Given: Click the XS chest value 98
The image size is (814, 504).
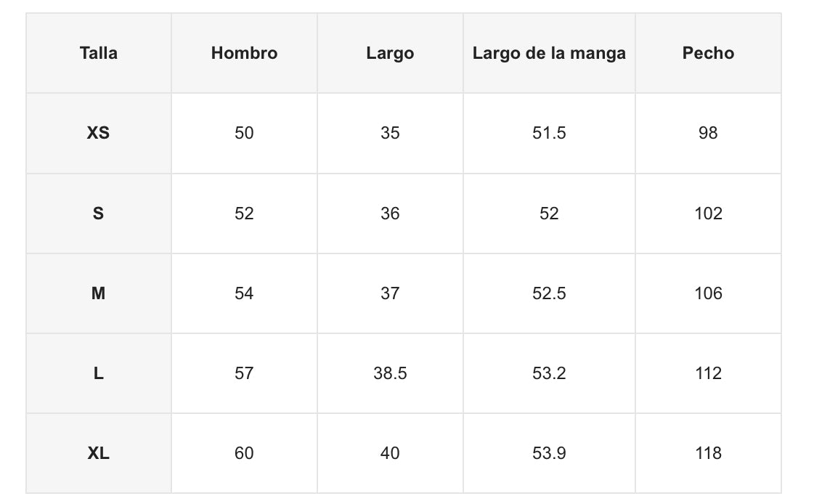Looking at the screenshot, I should tap(708, 133).
